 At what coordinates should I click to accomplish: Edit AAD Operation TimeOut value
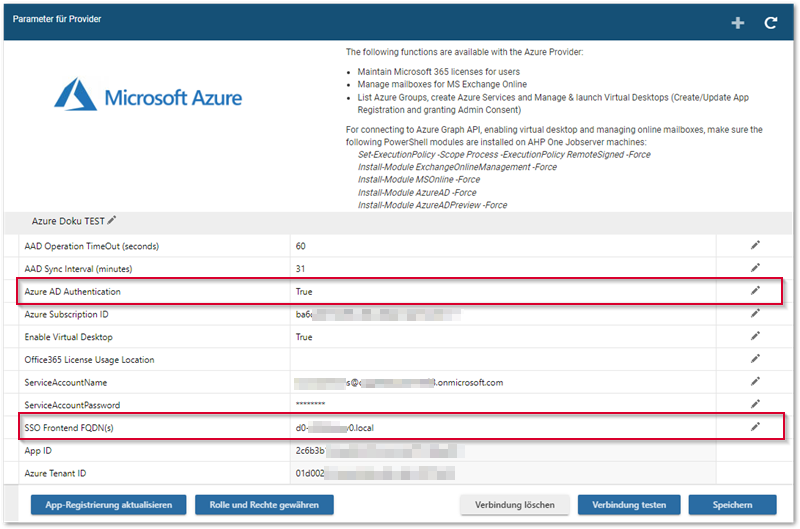coord(755,245)
